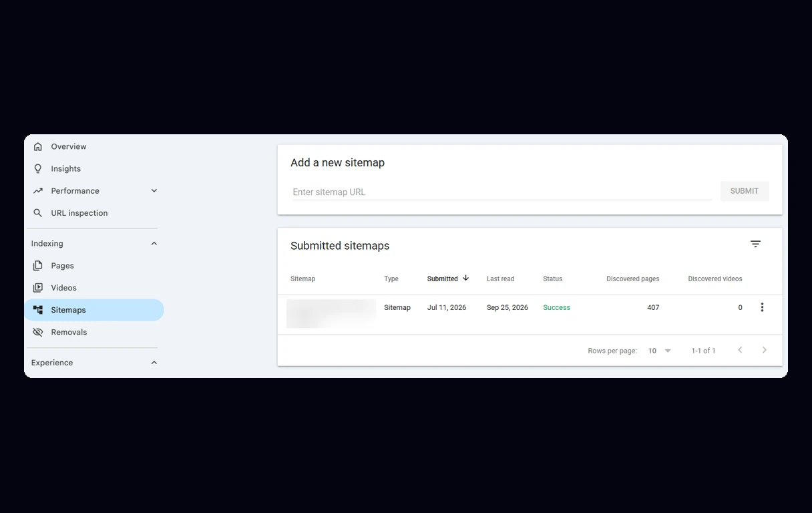Click the Insights lightbulb icon
The width and height of the screenshot is (812, 513).
pos(38,168)
